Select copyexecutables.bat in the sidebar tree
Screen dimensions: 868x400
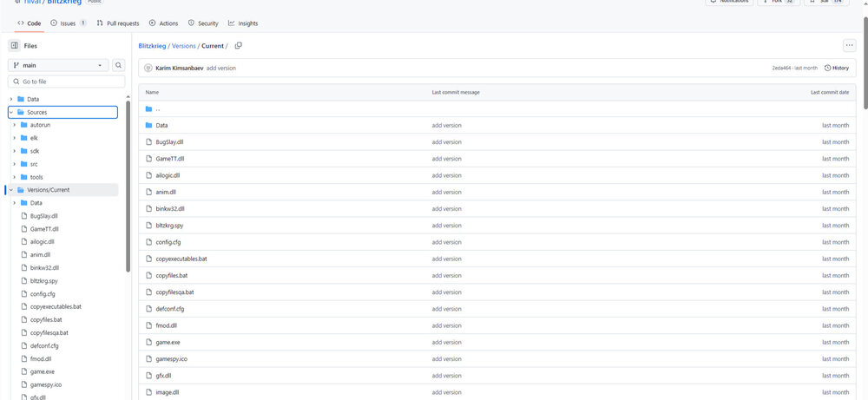[56, 306]
